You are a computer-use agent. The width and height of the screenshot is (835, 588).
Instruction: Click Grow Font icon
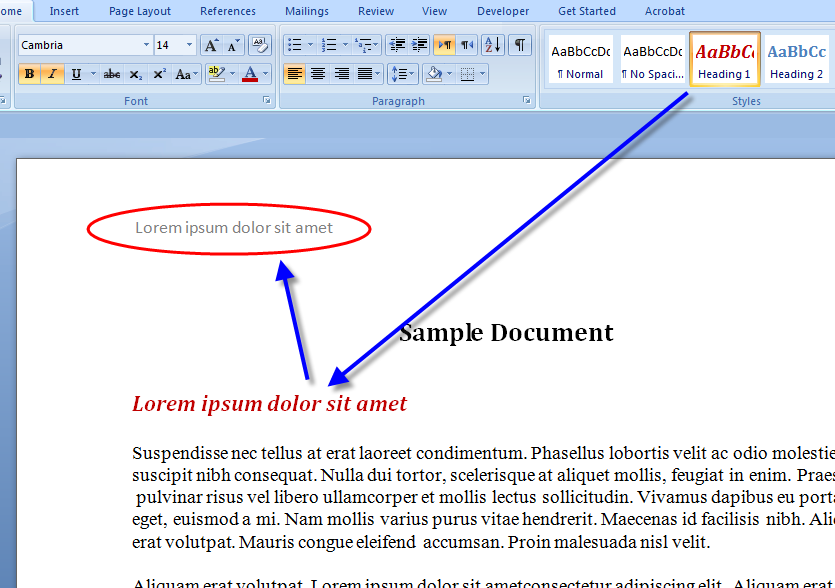[x=211, y=45]
